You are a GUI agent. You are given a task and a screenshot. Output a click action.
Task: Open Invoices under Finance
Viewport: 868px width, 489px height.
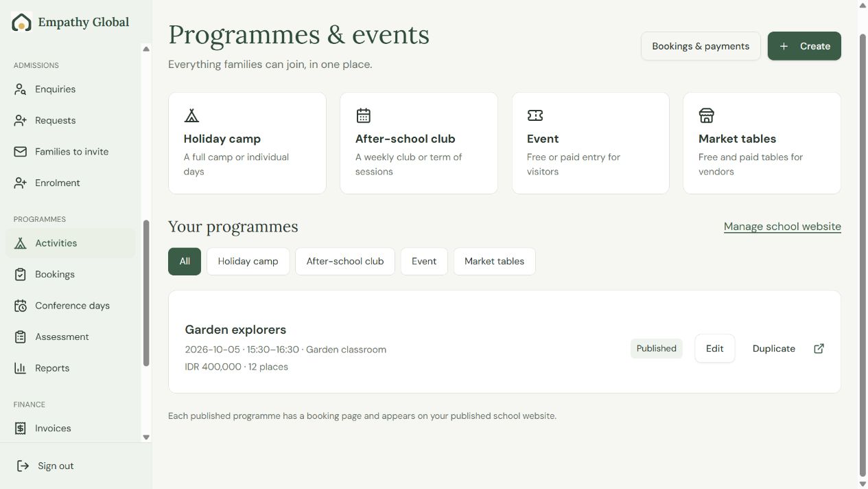[71, 429]
